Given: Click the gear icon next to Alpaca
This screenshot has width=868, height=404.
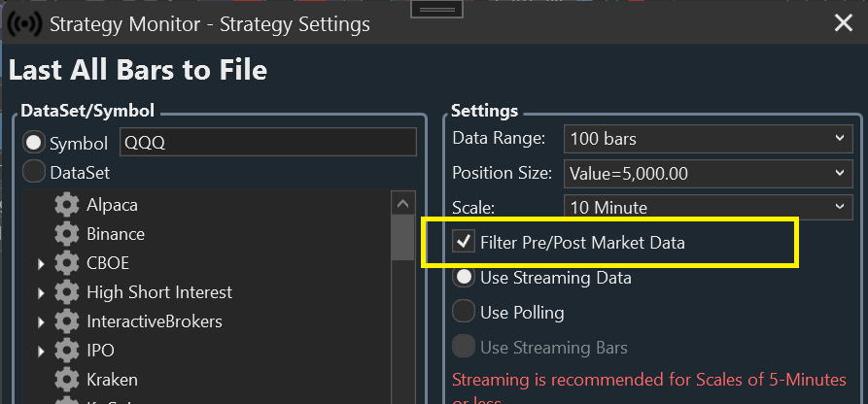Looking at the screenshot, I should pyautogui.click(x=67, y=205).
